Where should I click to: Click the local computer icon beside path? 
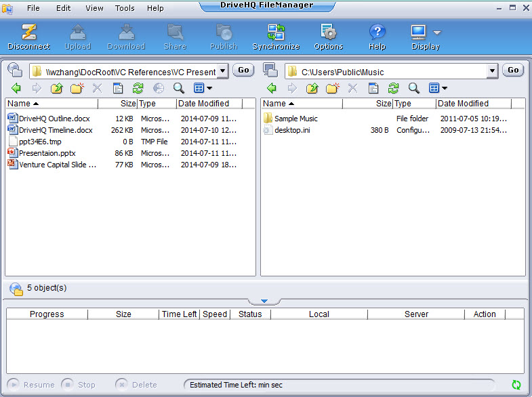click(270, 70)
